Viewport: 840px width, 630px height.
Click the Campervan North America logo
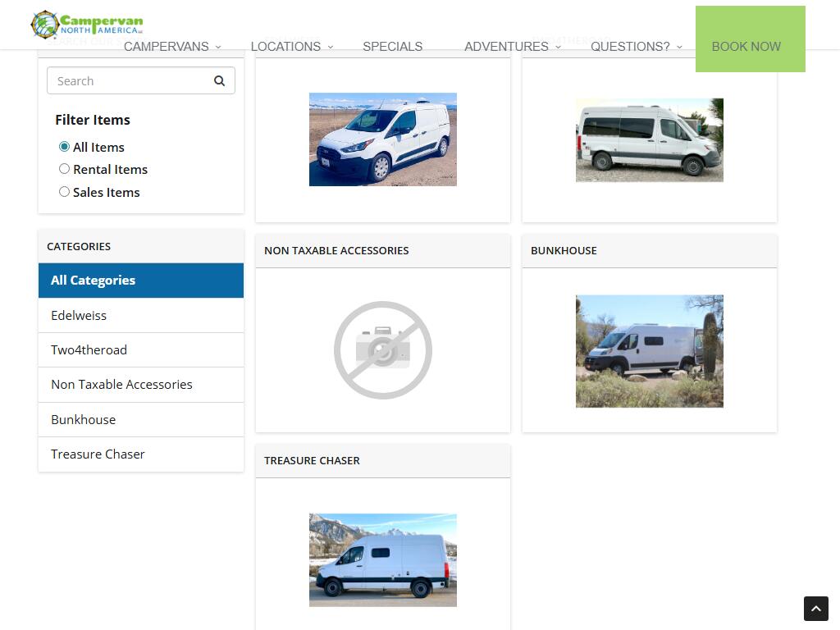[x=87, y=25]
